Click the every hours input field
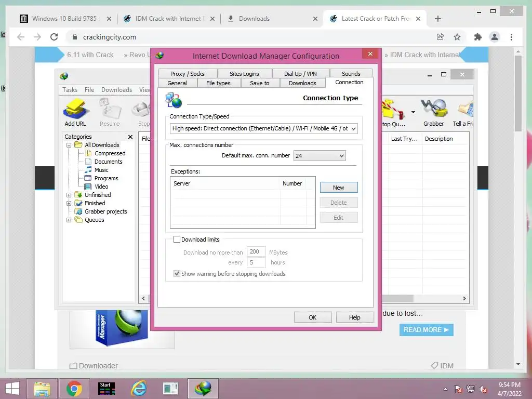 click(x=256, y=262)
